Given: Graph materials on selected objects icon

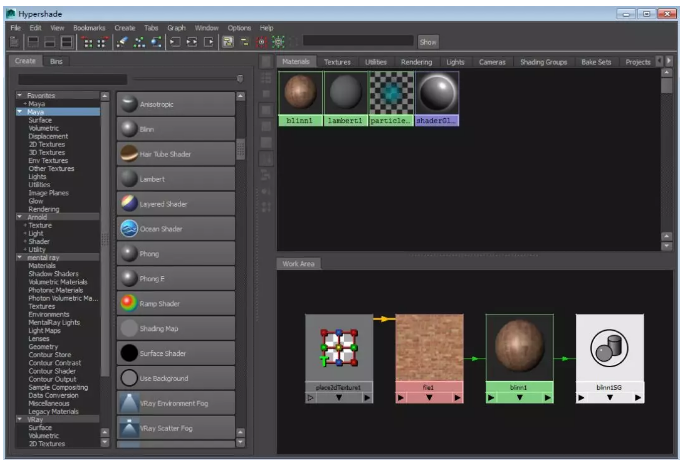Looking at the screenshot, I should pyautogui.click(x=156, y=42).
